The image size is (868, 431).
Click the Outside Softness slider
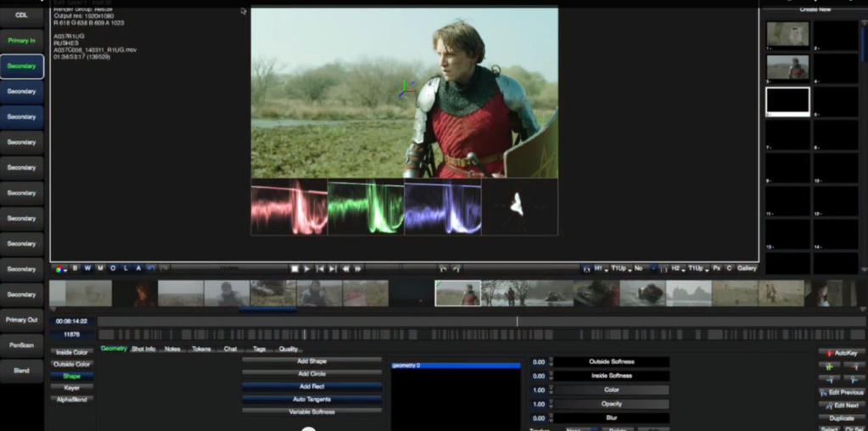[x=612, y=361]
